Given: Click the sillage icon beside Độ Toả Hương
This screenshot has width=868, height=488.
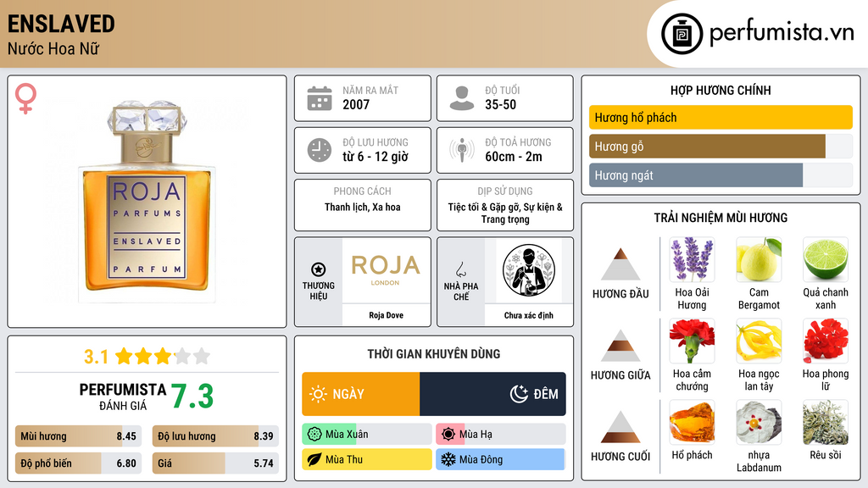Looking at the screenshot, I should pyautogui.click(x=462, y=150).
